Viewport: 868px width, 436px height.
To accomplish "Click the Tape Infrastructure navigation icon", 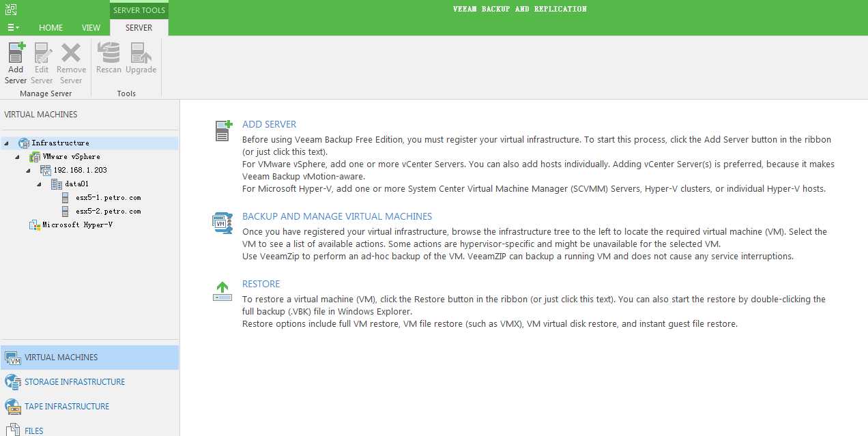I will [x=13, y=407].
